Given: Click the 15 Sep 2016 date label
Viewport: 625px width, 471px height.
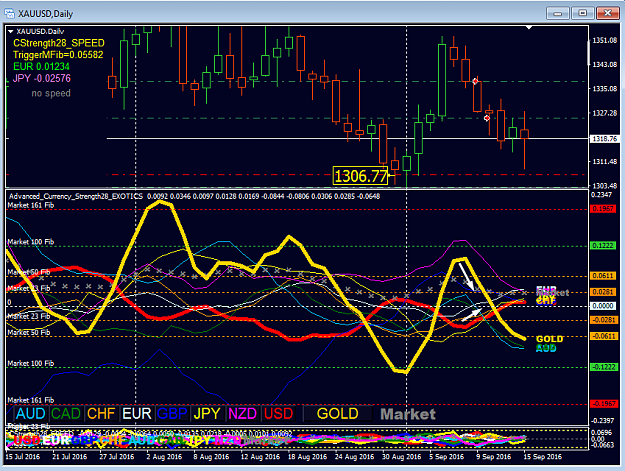Looking at the screenshot, I should tap(542, 457).
